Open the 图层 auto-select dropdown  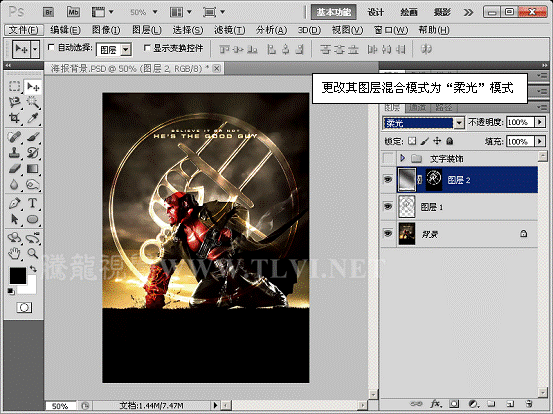tap(126, 50)
